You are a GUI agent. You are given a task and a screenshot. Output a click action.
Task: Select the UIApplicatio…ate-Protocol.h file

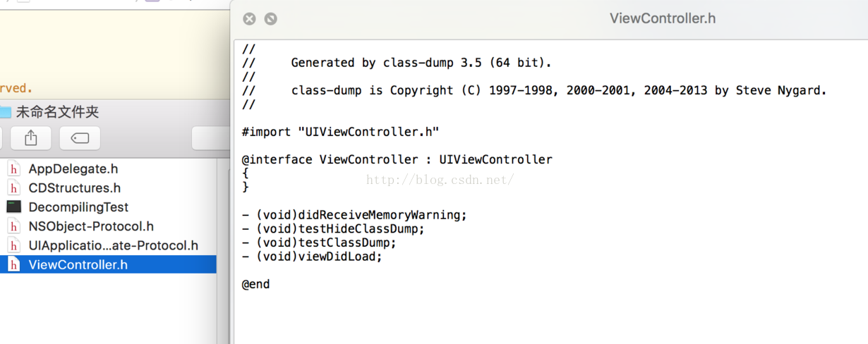click(x=113, y=245)
